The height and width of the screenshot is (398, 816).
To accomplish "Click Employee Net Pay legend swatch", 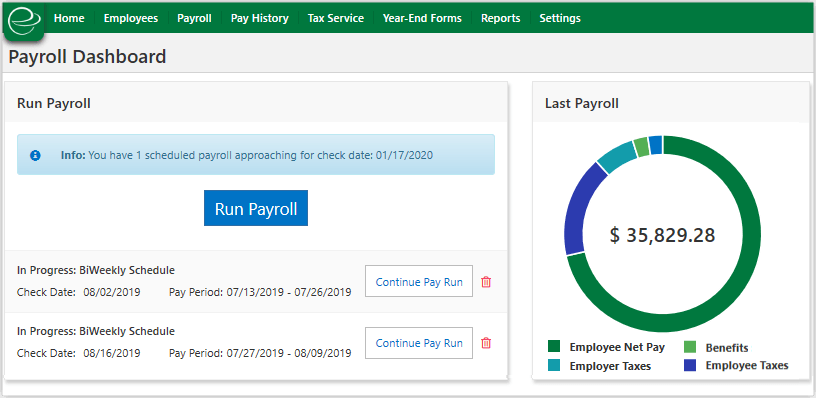I will [554, 346].
